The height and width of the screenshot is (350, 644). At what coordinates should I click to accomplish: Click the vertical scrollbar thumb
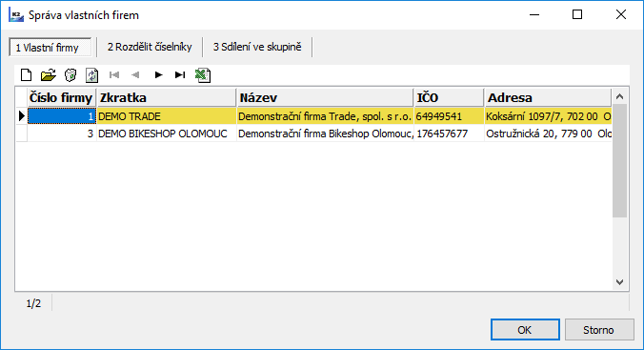pos(620,161)
